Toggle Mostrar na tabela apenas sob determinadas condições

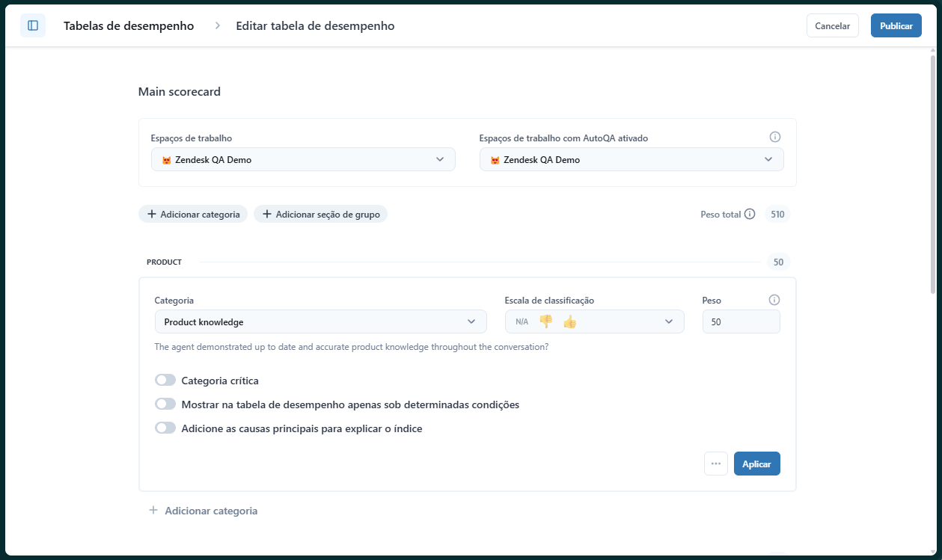point(165,404)
